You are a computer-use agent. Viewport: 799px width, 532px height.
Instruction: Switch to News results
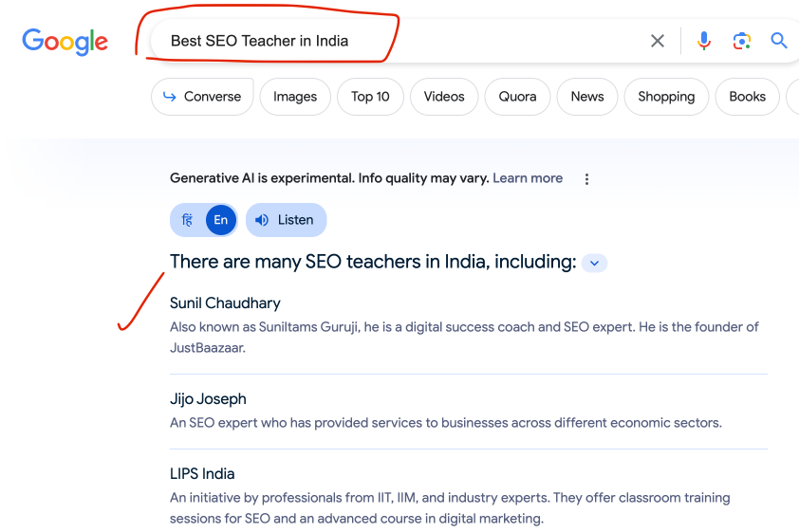tap(587, 97)
